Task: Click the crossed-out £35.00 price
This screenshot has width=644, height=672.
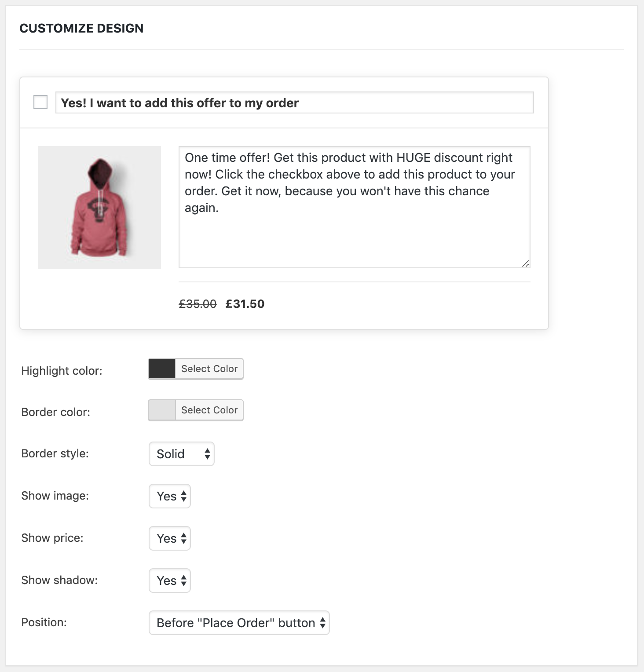Action: tap(197, 303)
